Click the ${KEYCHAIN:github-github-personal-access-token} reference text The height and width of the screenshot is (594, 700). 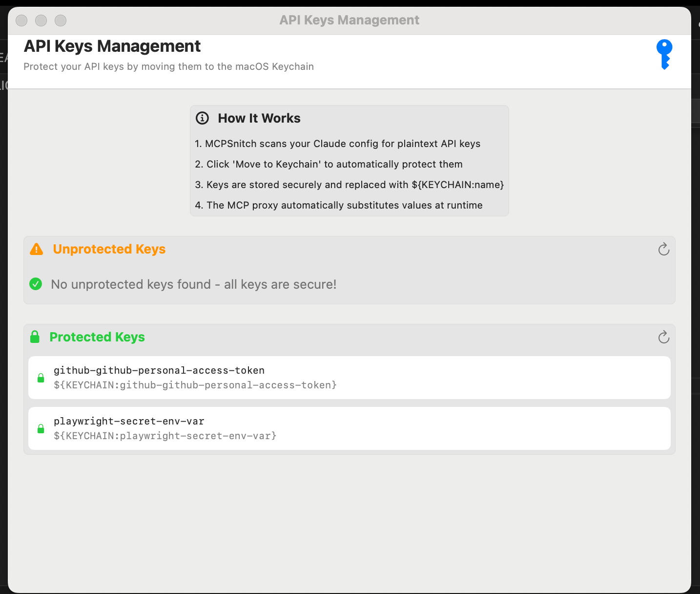click(x=195, y=385)
